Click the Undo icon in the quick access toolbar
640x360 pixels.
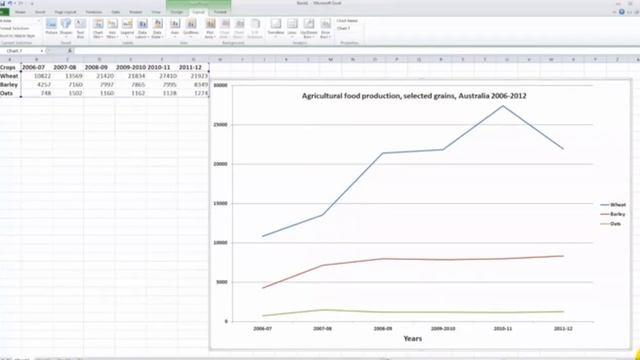pyautogui.click(x=10, y=3)
